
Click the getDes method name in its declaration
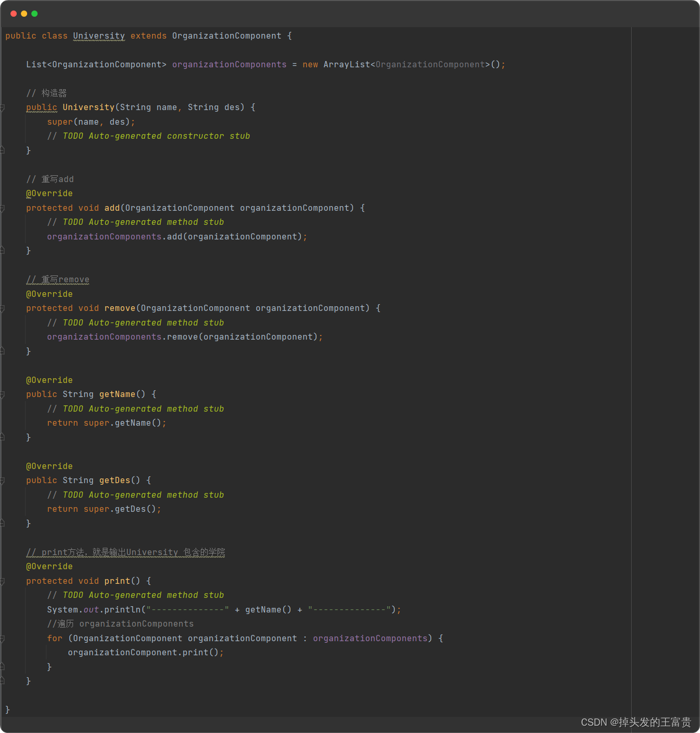point(115,480)
